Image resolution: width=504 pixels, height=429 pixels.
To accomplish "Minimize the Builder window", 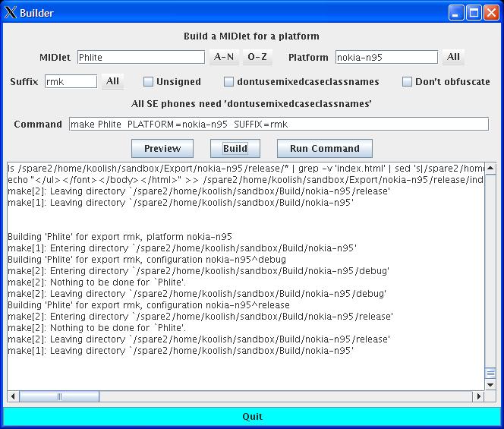I will 456,12.
